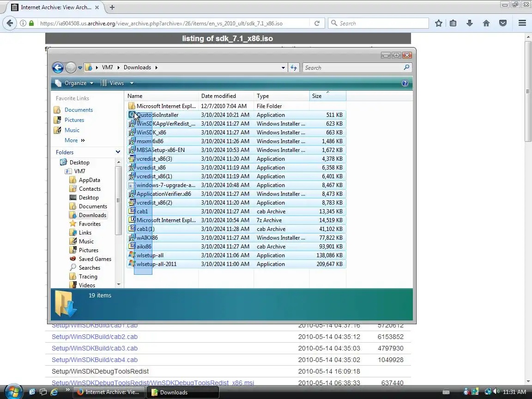Open Firefox bookmarks list icon
This screenshot has height=399, width=532.
(453, 23)
